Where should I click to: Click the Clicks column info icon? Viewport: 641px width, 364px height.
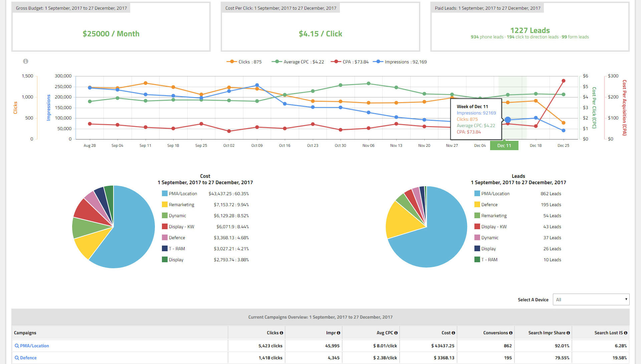pyautogui.click(x=281, y=333)
